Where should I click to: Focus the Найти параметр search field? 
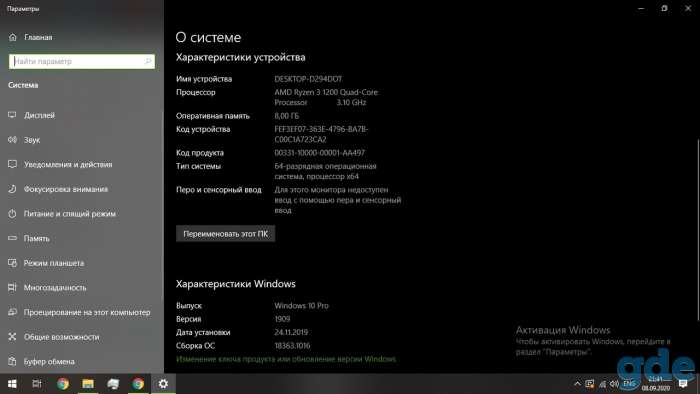pos(82,61)
